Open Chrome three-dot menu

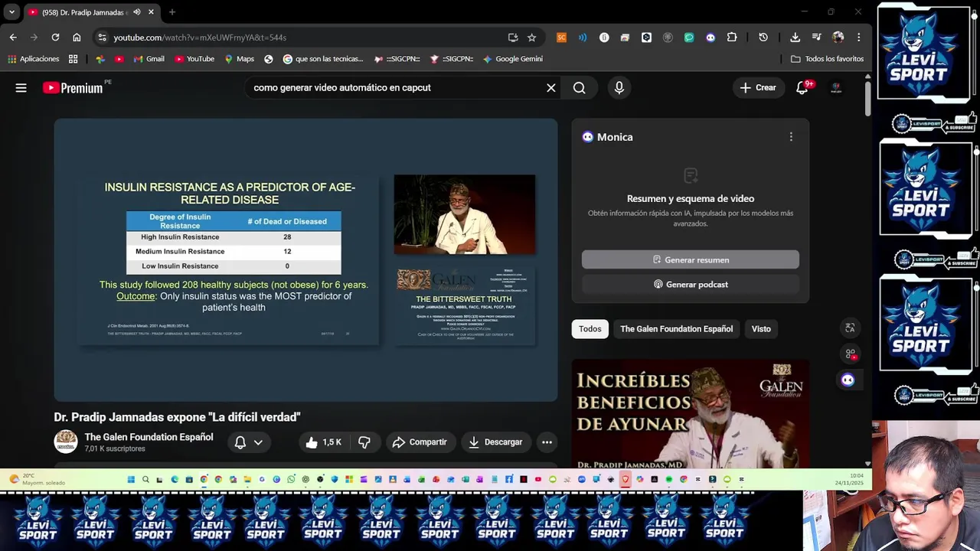pyautogui.click(x=859, y=37)
